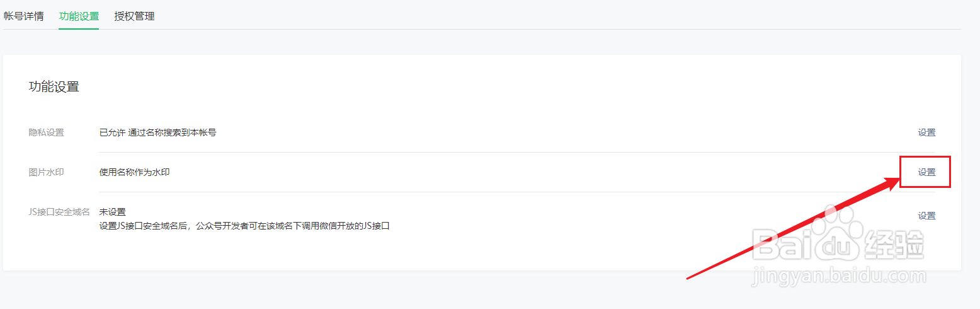Click 设置 link for JS接口安全域名
The height and width of the screenshot is (309, 980).
926,216
